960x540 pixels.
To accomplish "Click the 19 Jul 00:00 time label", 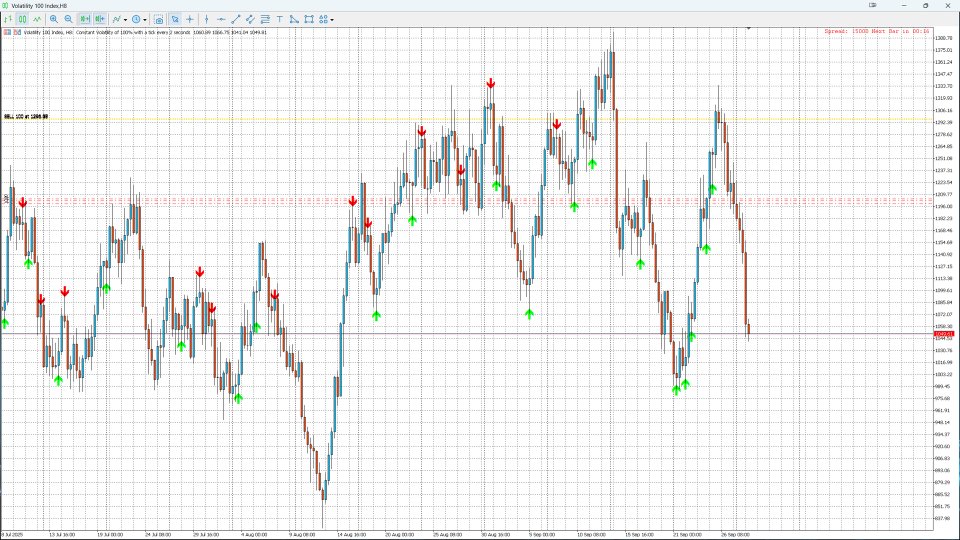I will (110, 534).
